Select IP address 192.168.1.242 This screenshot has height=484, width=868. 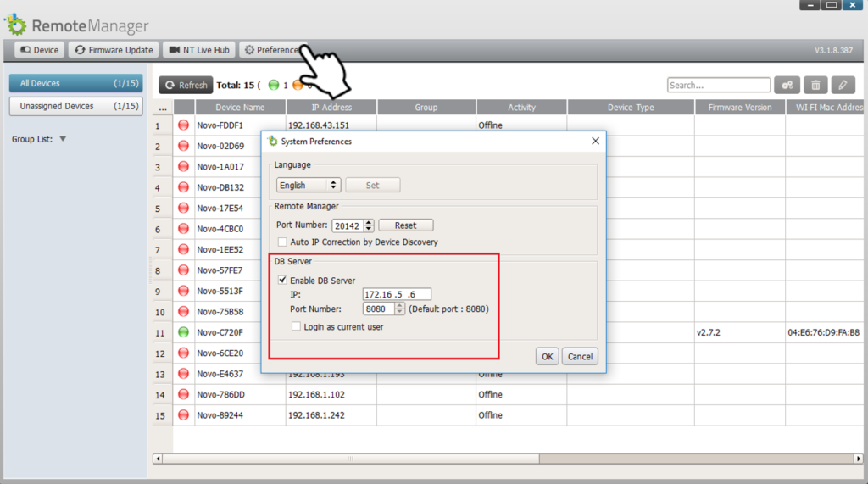click(x=316, y=415)
